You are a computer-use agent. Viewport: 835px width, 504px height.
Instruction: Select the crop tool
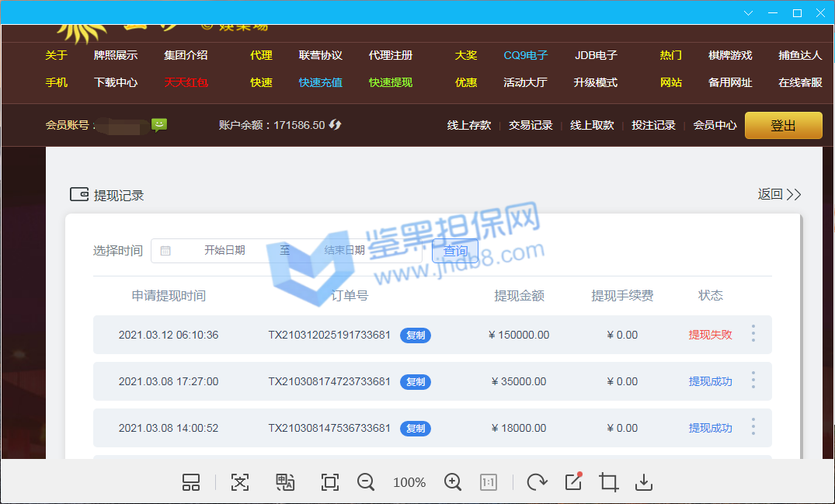[x=609, y=482]
